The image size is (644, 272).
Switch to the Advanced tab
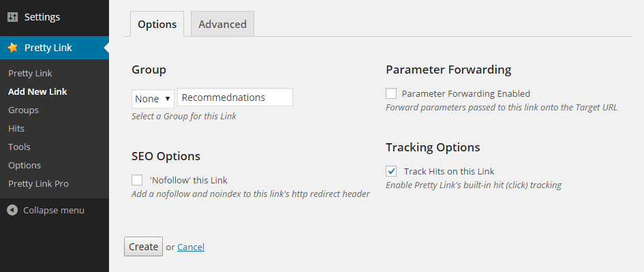click(223, 24)
